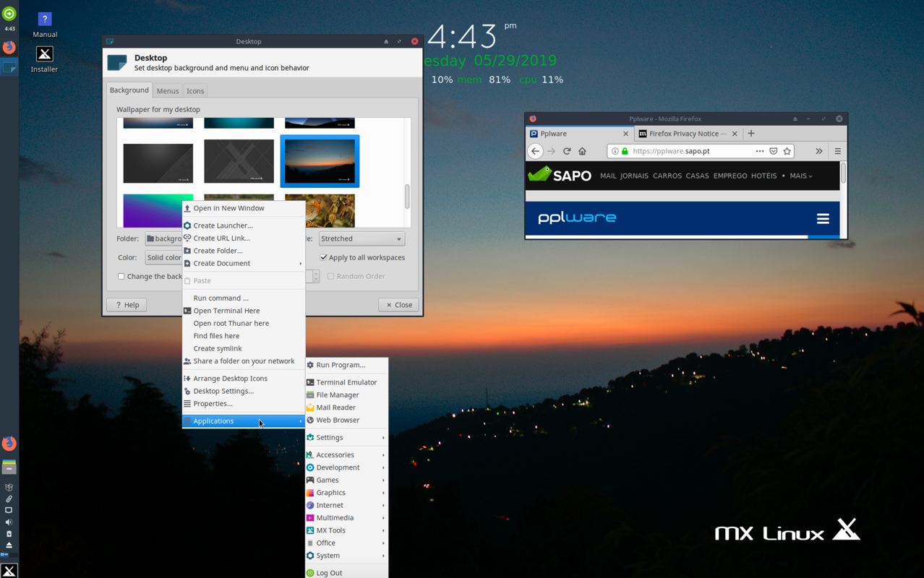Screen dimensions: 924x578
Task: Click the Help button in Desktop settings
Action: point(126,304)
